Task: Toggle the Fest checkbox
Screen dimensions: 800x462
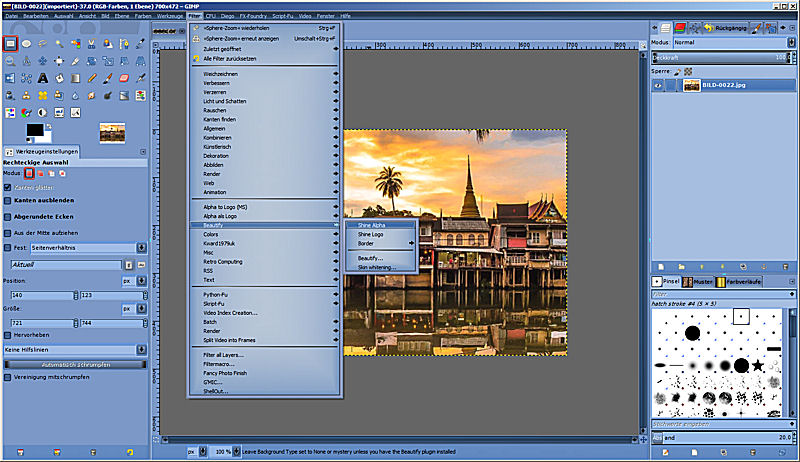Action: [8, 247]
